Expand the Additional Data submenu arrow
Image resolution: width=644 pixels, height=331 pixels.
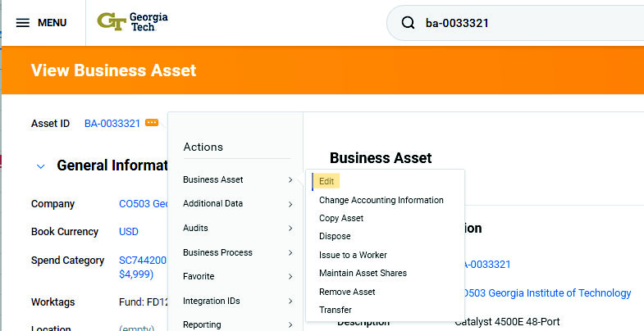[290, 204]
